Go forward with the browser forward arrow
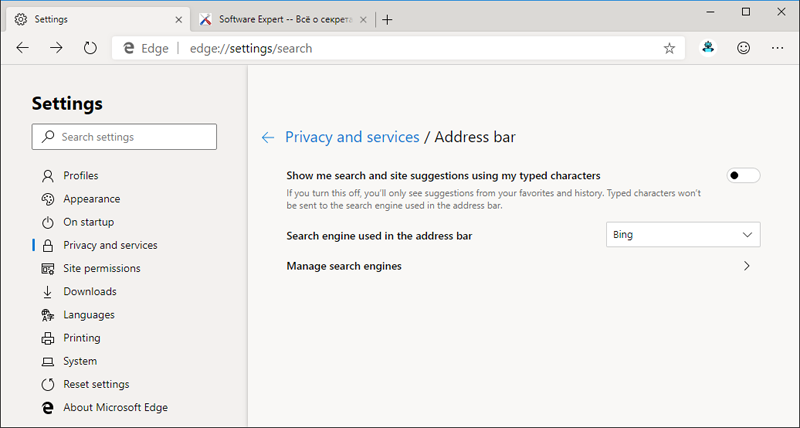This screenshot has height=428, width=800. click(x=56, y=48)
